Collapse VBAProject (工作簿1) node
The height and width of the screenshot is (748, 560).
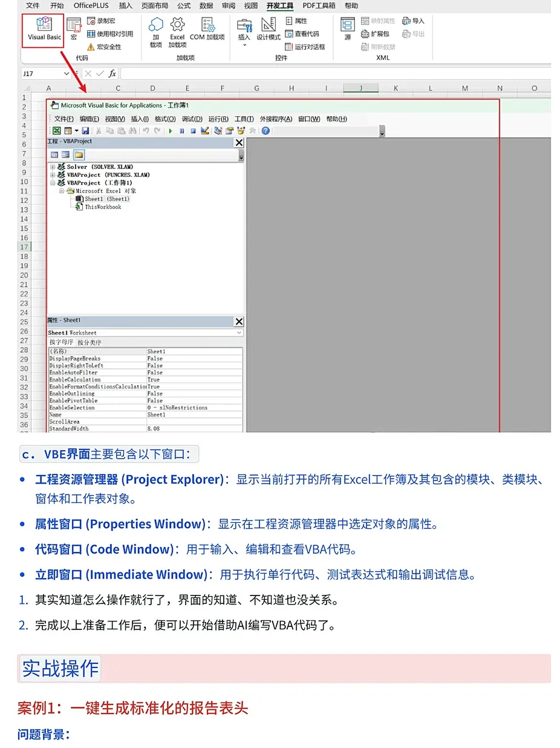[x=53, y=183]
